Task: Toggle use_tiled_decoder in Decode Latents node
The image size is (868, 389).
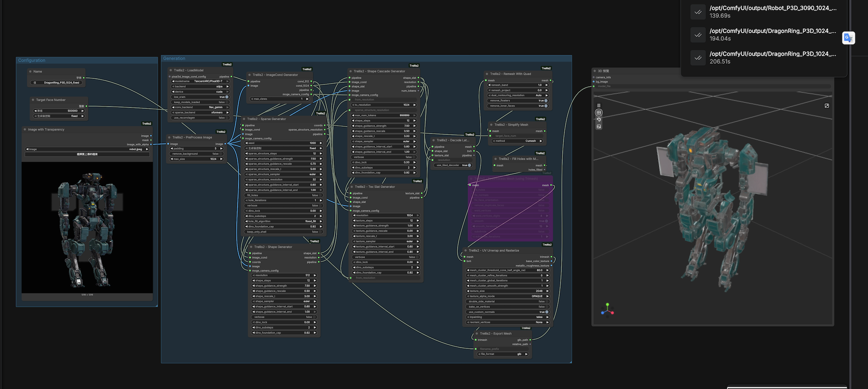Action: (x=453, y=165)
